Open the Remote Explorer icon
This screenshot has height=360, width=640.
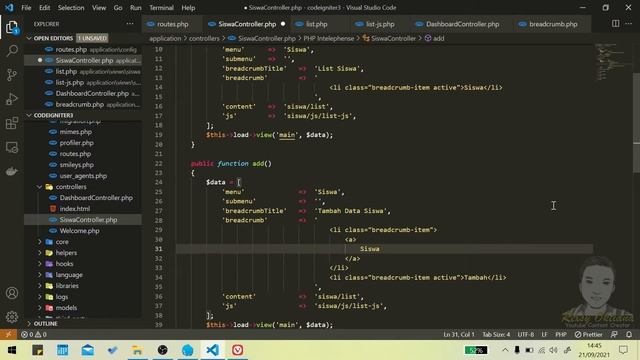click(12, 147)
